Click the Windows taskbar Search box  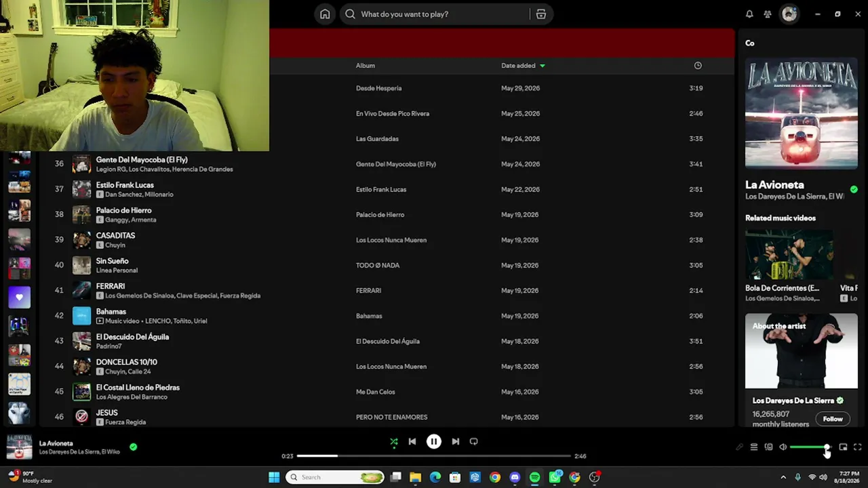tap(336, 477)
